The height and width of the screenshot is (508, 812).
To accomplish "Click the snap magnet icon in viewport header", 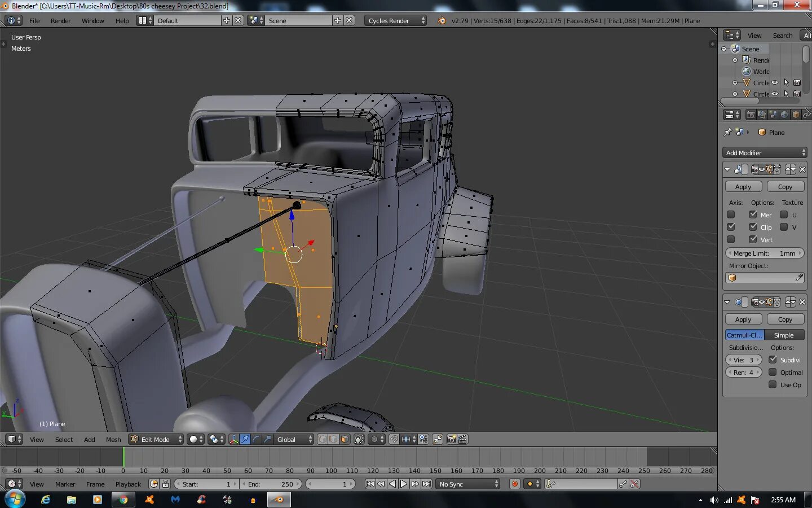I will (x=394, y=439).
